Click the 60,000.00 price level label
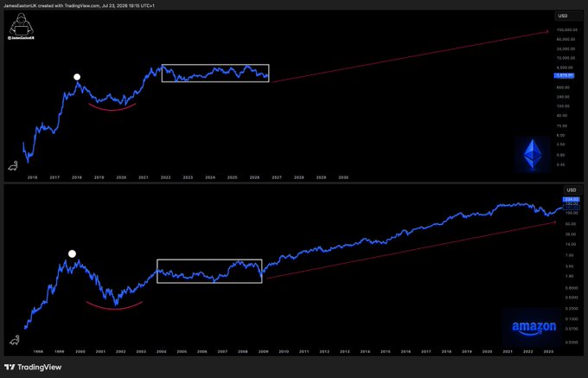Viewport: 588px width, 378px height. pyautogui.click(x=567, y=39)
